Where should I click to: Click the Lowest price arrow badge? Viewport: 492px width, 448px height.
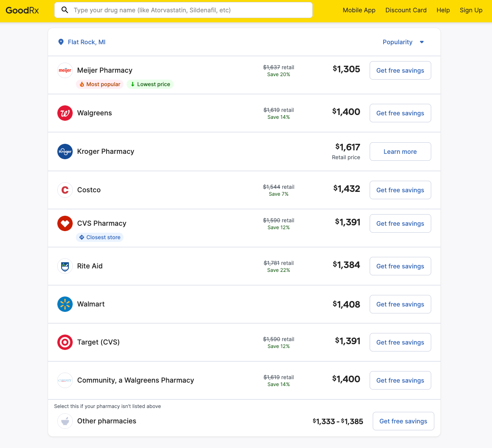pyautogui.click(x=150, y=84)
